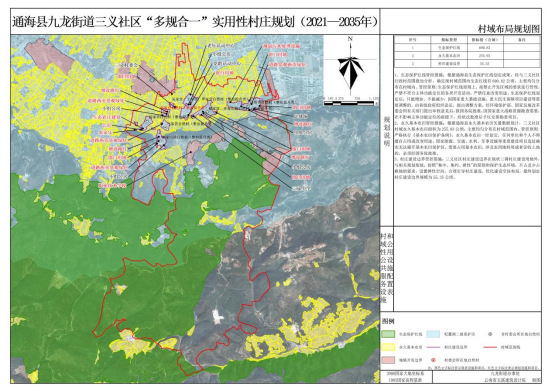The height and width of the screenshot is (391, 553).
Task: Click the 2000国家大地坐标系 coordinate system cell
Action: pyautogui.click(x=406, y=373)
